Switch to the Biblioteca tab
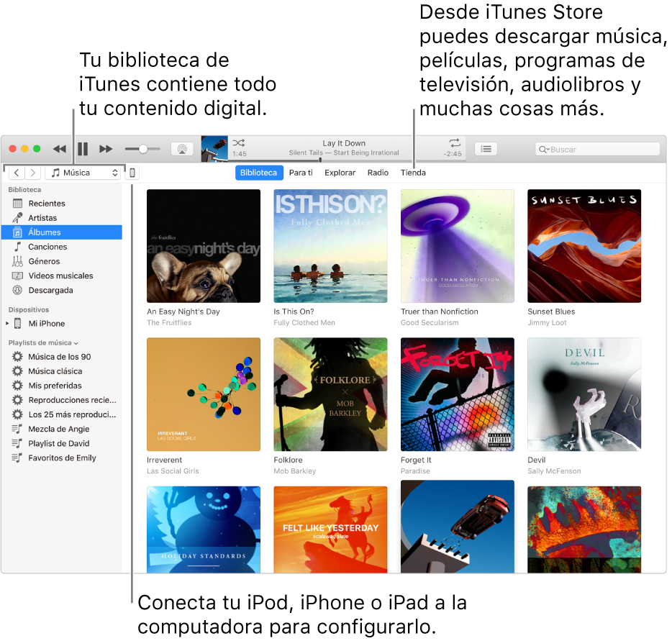The width and height of the screenshot is (672, 641). coord(259,173)
